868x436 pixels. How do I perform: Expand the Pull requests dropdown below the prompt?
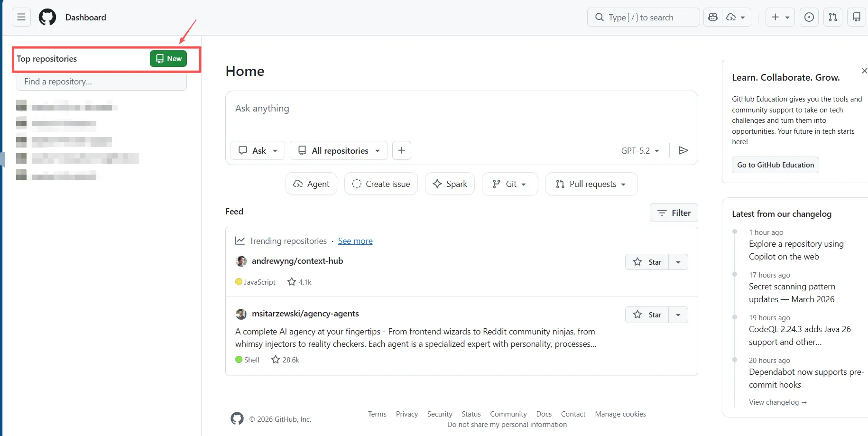tap(591, 184)
